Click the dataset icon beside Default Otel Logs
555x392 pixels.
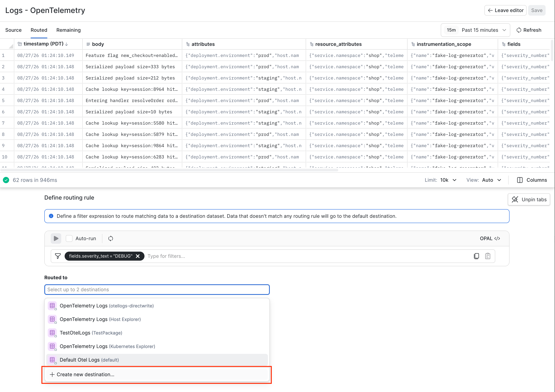[x=52, y=360]
